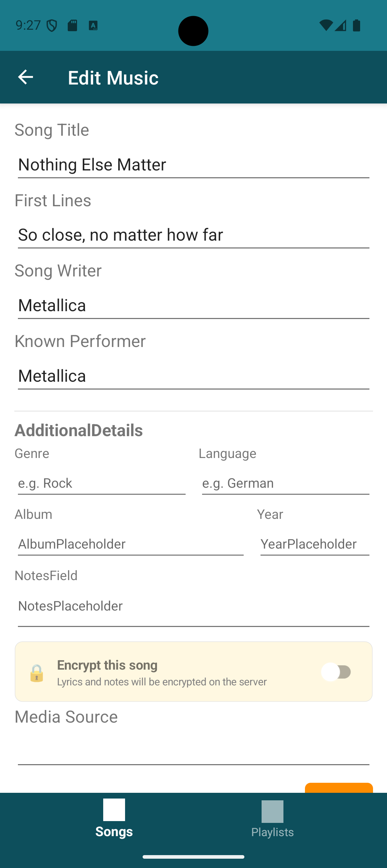Tap the battery status icon
This screenshot has height=868, width=387.
point(357,25)
